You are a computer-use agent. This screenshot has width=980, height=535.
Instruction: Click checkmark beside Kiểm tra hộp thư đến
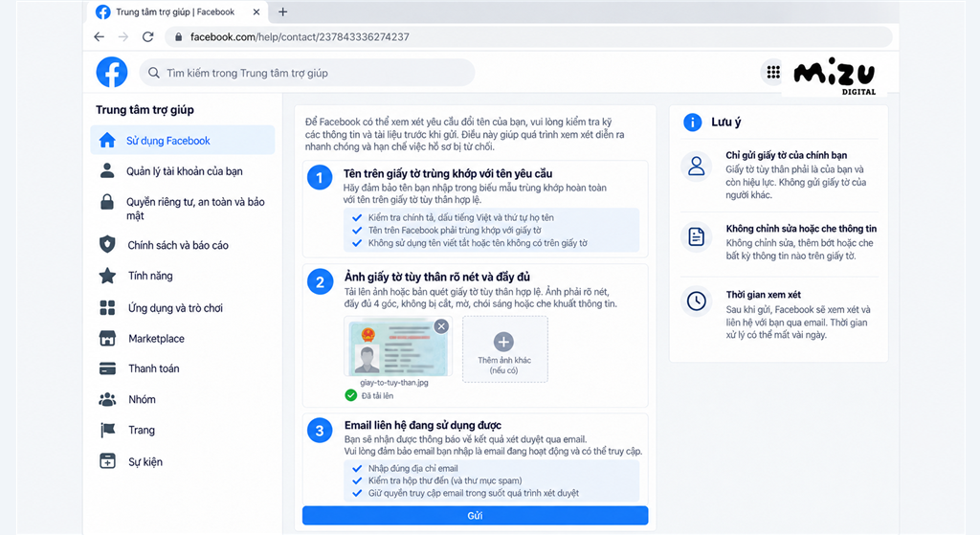click(357, 480)
